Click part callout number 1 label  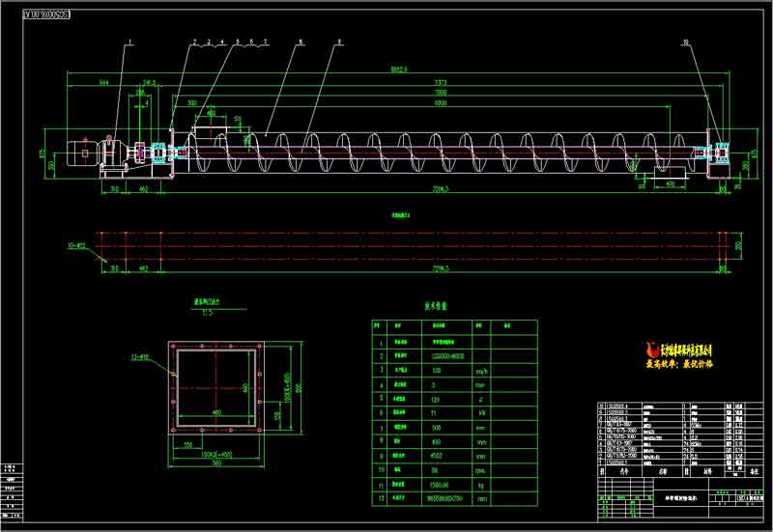130,42
